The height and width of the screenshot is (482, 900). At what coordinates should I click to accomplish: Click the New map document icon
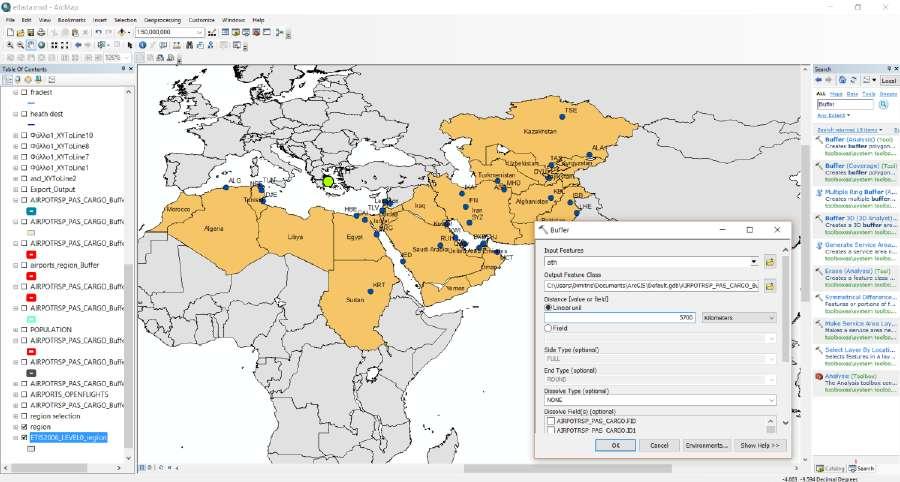coord(10,33)
